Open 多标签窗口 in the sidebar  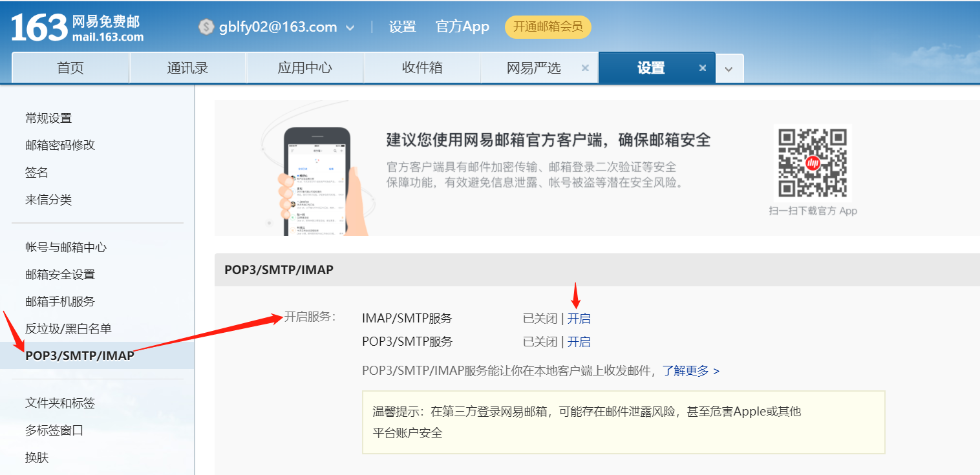54,430
